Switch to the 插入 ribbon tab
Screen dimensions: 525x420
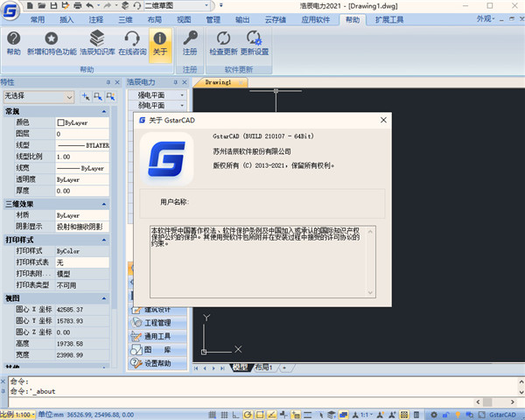point(66,20)
